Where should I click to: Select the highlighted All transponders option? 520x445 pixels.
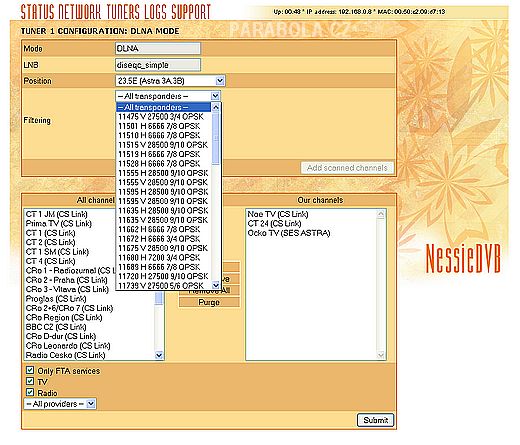[x=163, y=107]
